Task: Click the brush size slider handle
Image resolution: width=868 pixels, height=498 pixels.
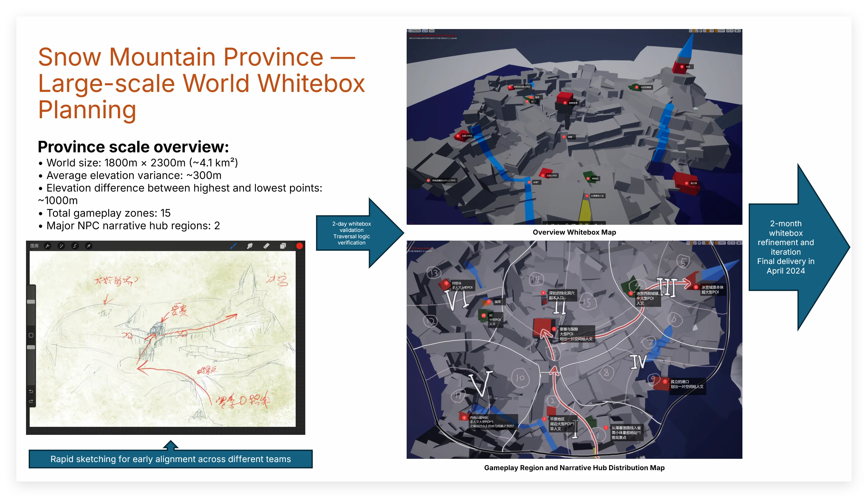Action: (x=31, y=302)
